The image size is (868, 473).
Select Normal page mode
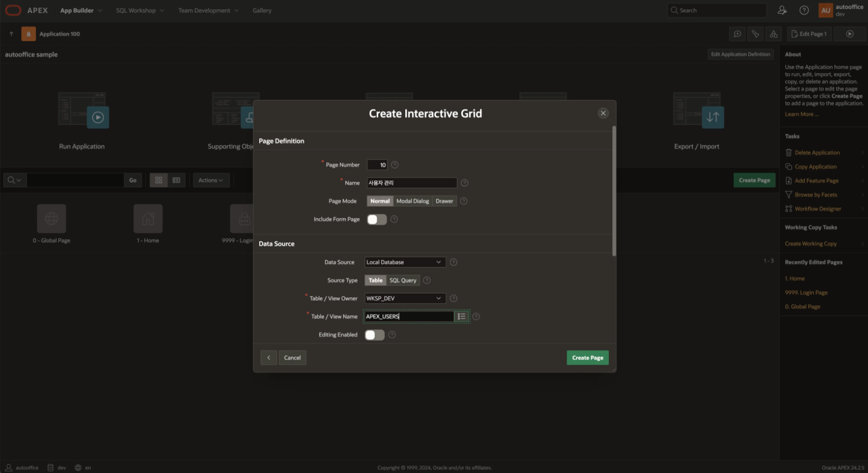[x=380, y=201]
